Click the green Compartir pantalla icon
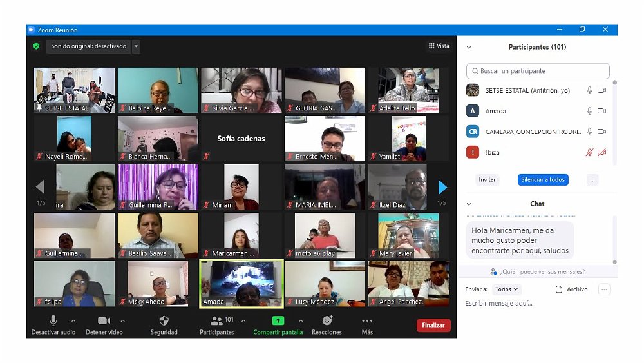Screen dimensions: 644x363 pyautogui.click(x=278, y=321)
